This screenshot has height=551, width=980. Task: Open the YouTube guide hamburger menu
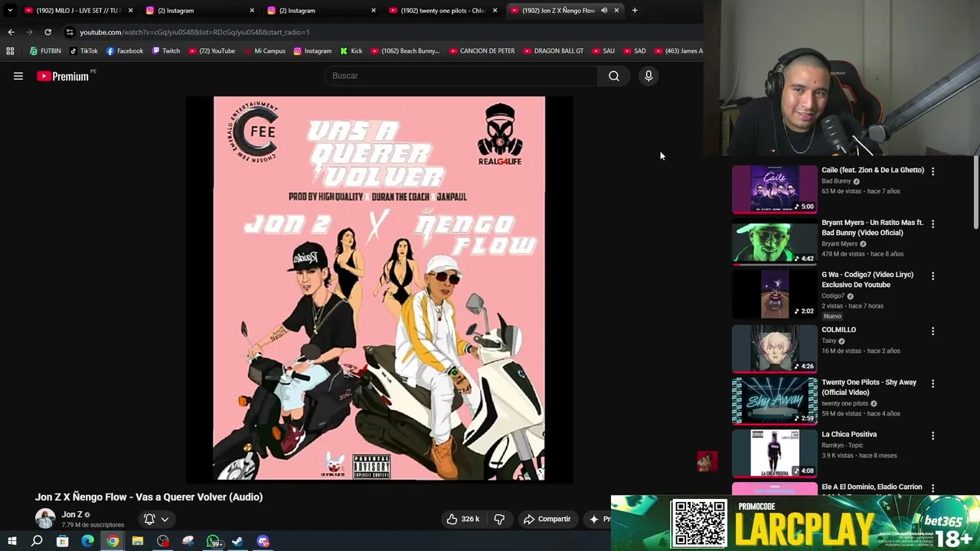pyautogui.click(x=18, y=76)
